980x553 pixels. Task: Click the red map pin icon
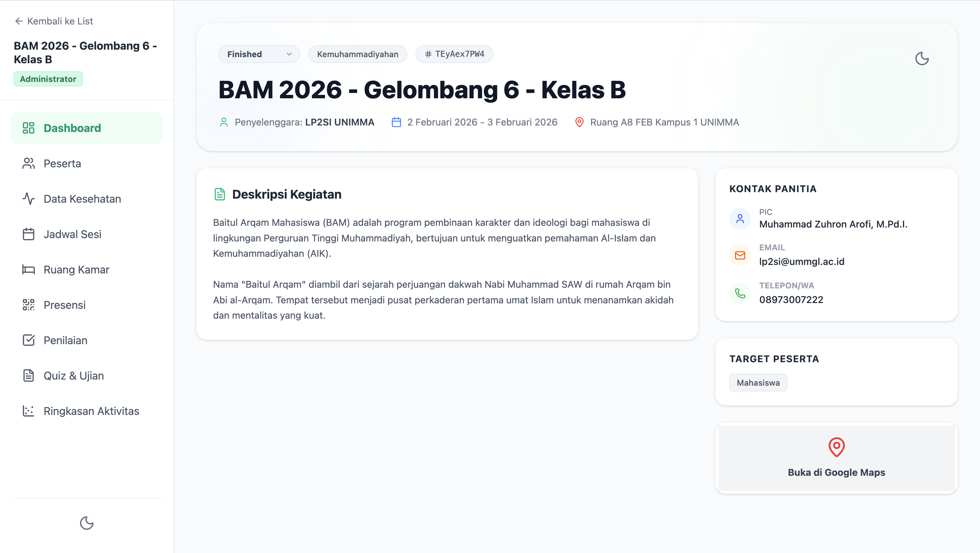pos(836,447)
